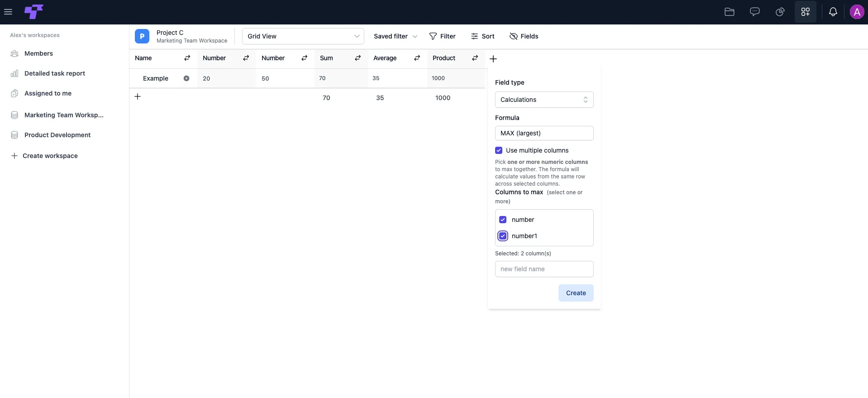Toggle the Use multiple columns checkbox
The width and height of the screenshot is (868, 398).
[499, 150]
